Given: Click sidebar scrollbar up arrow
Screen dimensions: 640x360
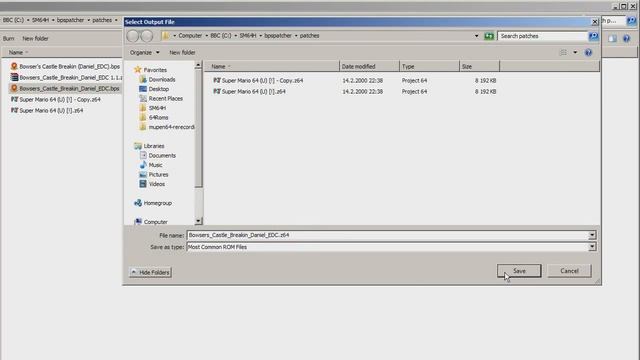Looking at the screenshot, I should (x=198, y=65).
